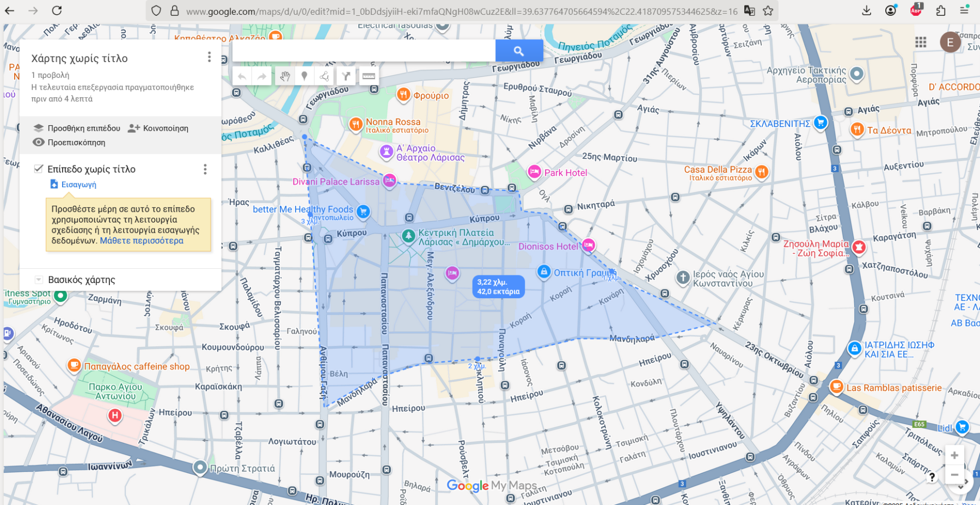Click the Divani Palace Larissa hotel marker
The image size is (980, 505).
click(x=389, y=181)
